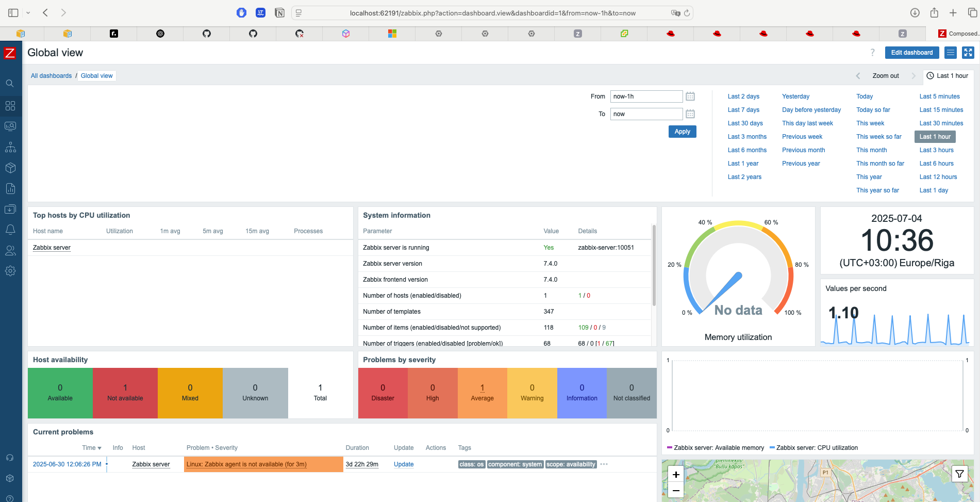Click the dashboard help question mark
This screenshot has height=502, width=980.
coord(872,53)
